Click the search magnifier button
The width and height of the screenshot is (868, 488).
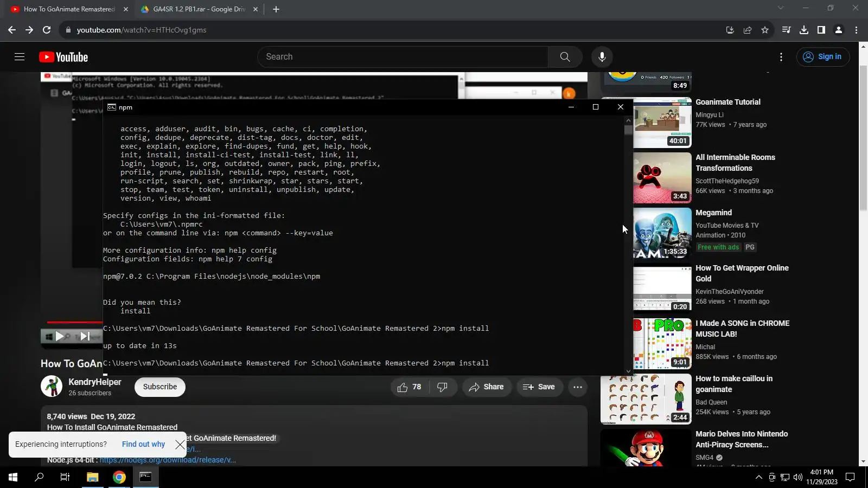coord(565,57)
